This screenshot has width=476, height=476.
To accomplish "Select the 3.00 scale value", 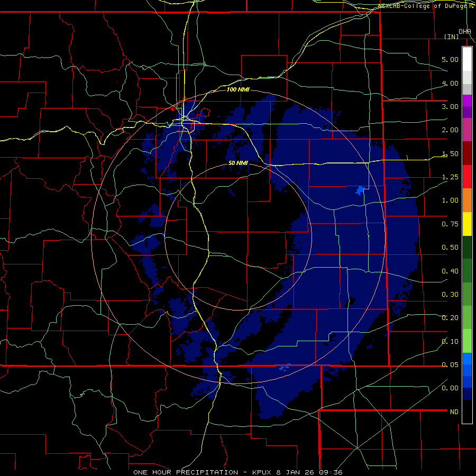I will click(450, 106).
